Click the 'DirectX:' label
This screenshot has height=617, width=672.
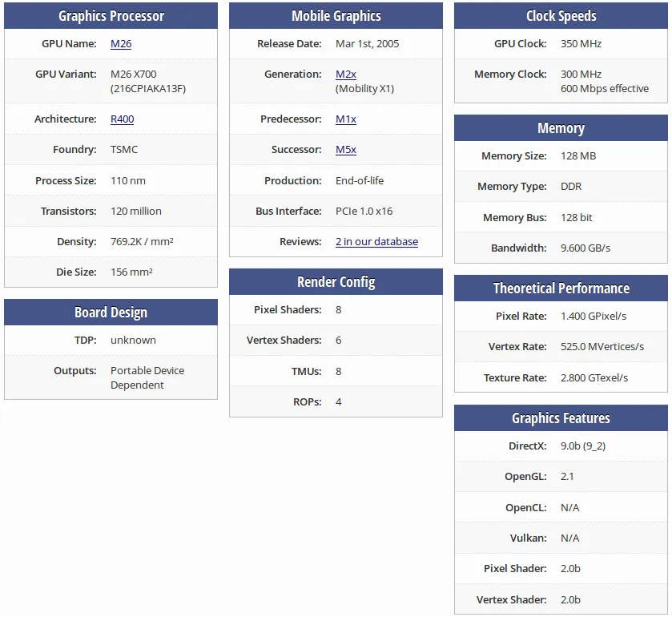click(528, 446)
